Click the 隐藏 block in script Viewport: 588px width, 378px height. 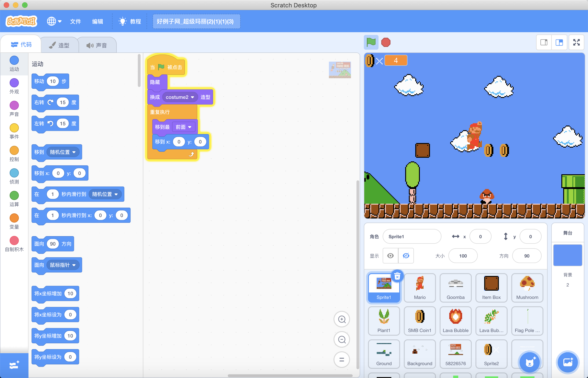157,82
